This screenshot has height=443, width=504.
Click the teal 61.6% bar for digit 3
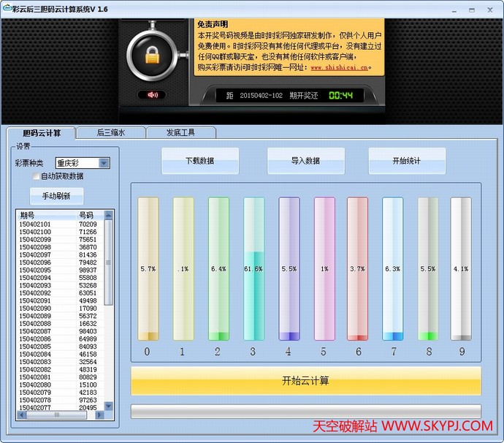(x=253, y=269)
